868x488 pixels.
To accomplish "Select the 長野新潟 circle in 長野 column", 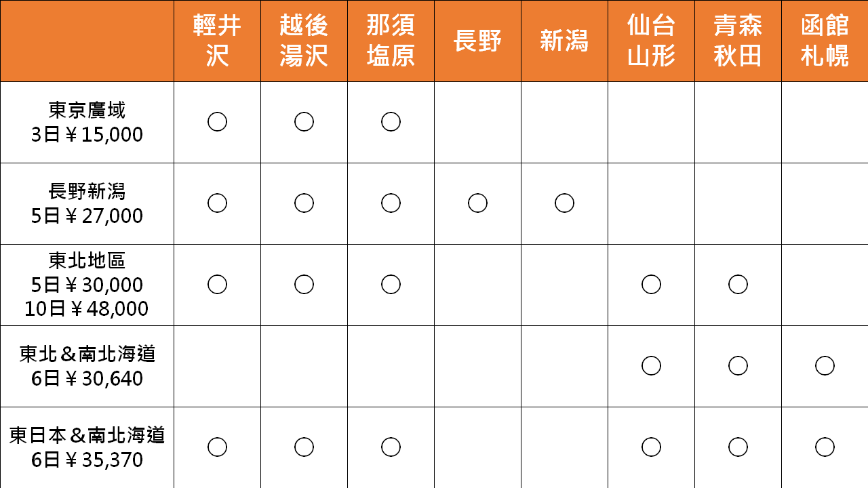I will tap(477, 203).
